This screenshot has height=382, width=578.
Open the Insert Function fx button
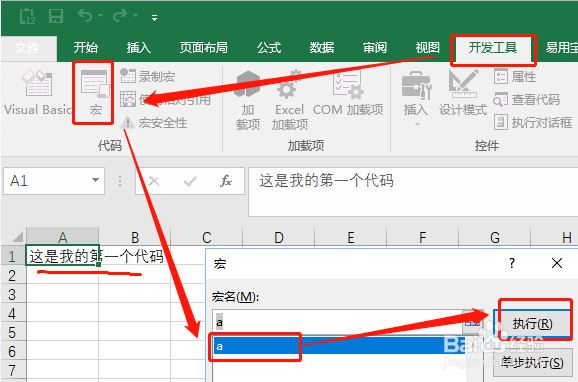pos(226,181)
